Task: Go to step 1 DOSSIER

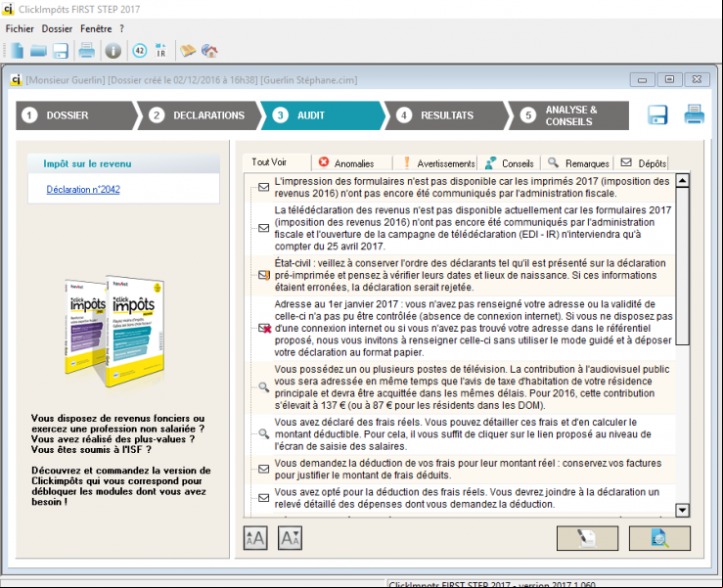Action: 76,115
